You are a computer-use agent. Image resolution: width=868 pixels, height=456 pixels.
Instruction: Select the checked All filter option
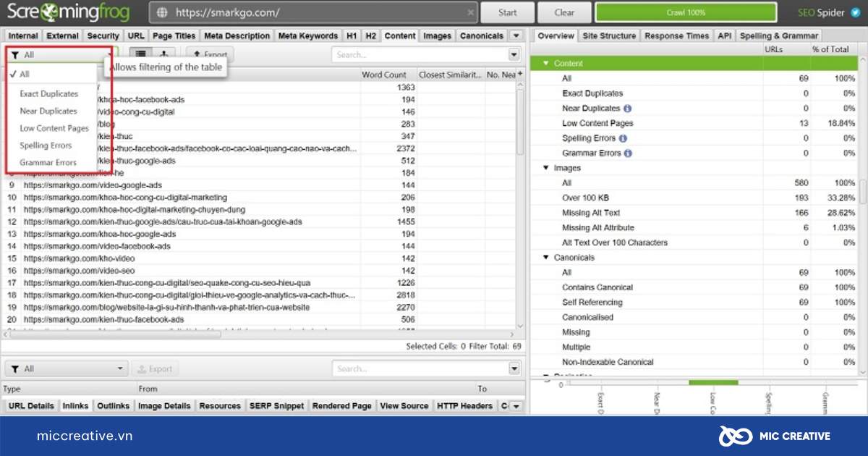51,74
